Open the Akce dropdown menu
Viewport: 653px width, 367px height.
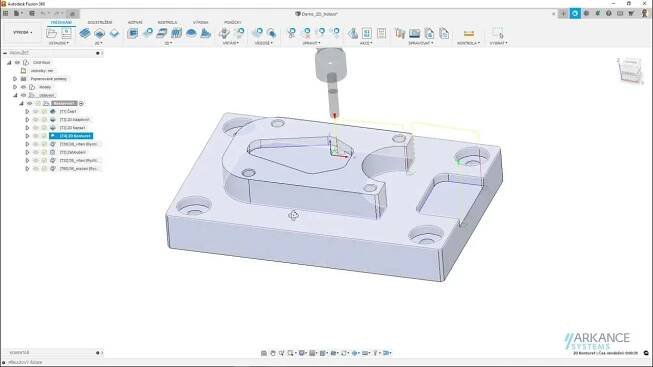click(366, 43)
